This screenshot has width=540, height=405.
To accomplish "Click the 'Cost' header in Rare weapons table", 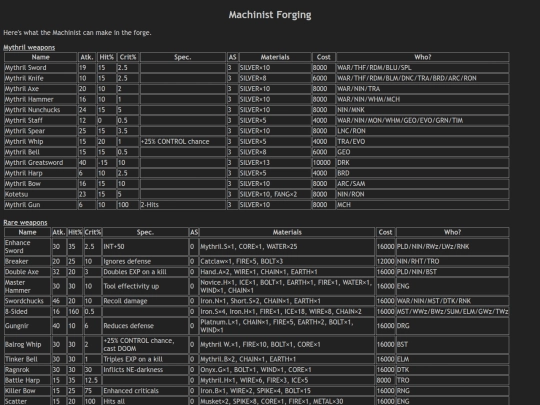I will pyautogui.click(x=385, y=232).
